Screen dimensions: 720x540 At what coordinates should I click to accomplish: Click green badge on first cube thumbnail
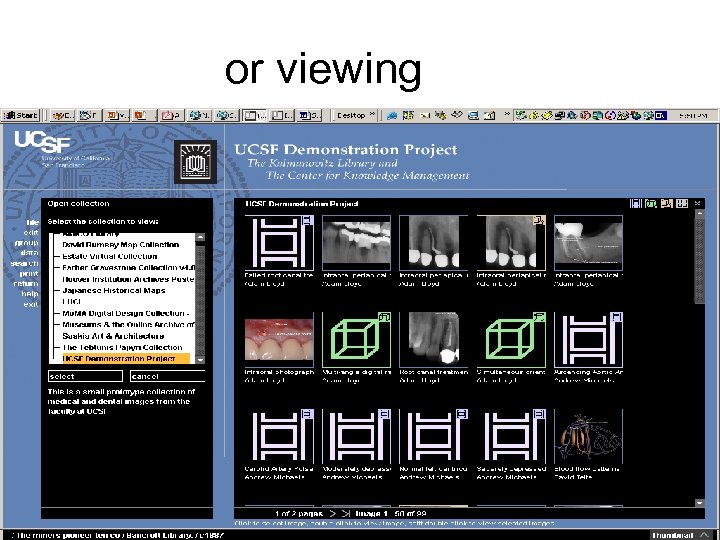coord(385,317)
